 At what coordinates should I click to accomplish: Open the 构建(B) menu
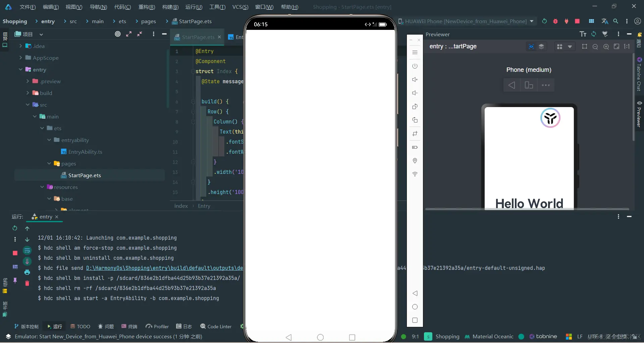pos(170,7)
